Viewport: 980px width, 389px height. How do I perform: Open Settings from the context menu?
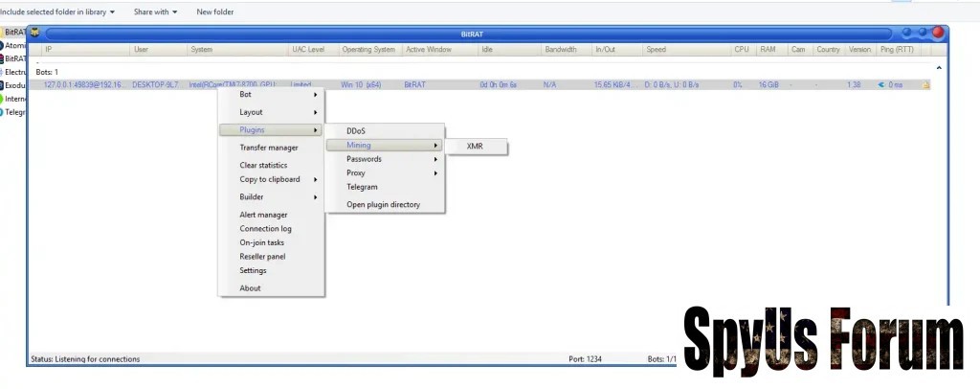click(253, 270)
